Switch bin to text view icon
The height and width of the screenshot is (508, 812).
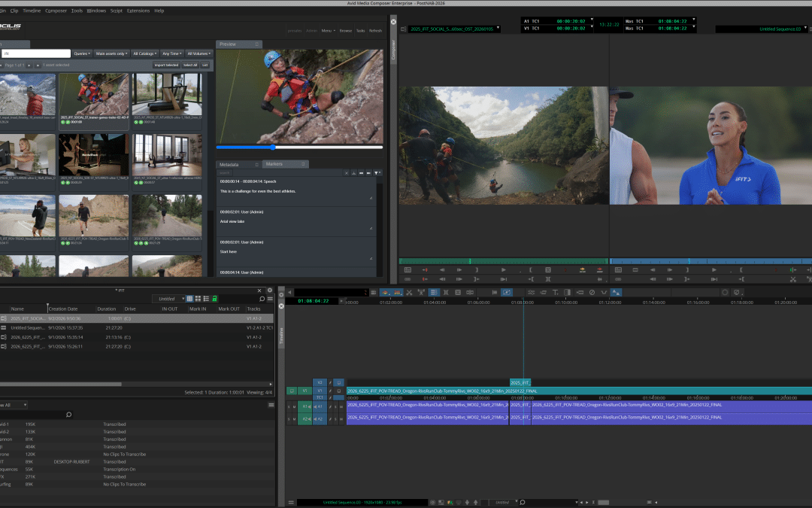tap(189, 299)
